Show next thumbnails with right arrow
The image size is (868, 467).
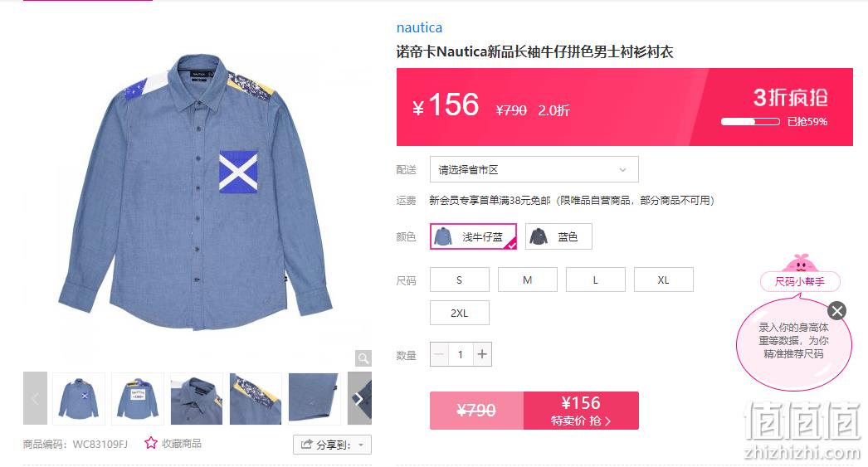pos(359,398)
